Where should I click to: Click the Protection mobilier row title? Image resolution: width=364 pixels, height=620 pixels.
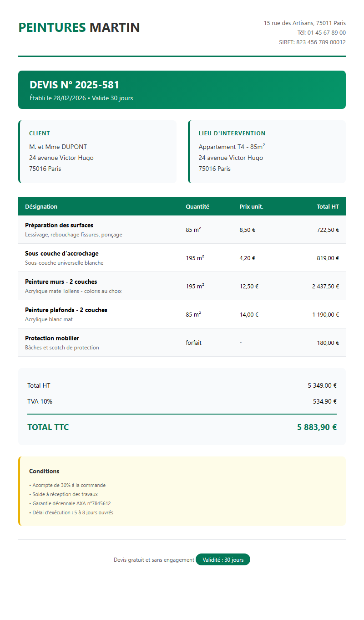[52, 338]
